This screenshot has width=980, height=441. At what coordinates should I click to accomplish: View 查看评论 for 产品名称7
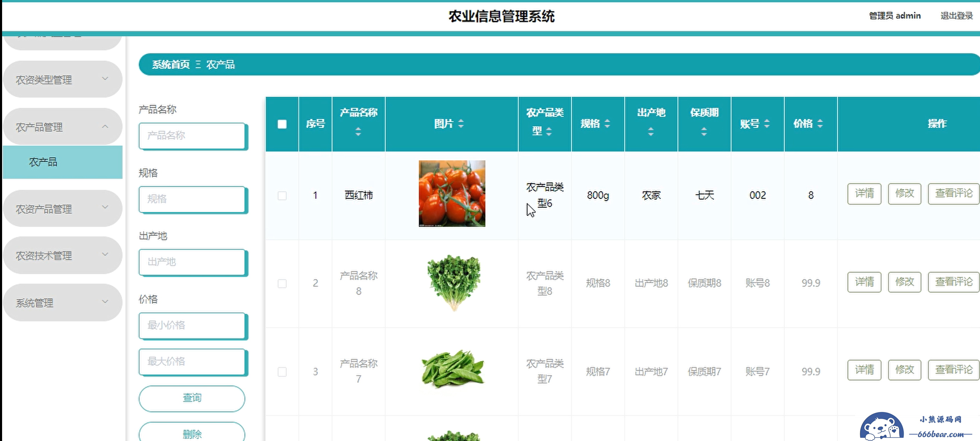[x=953, y=370]
